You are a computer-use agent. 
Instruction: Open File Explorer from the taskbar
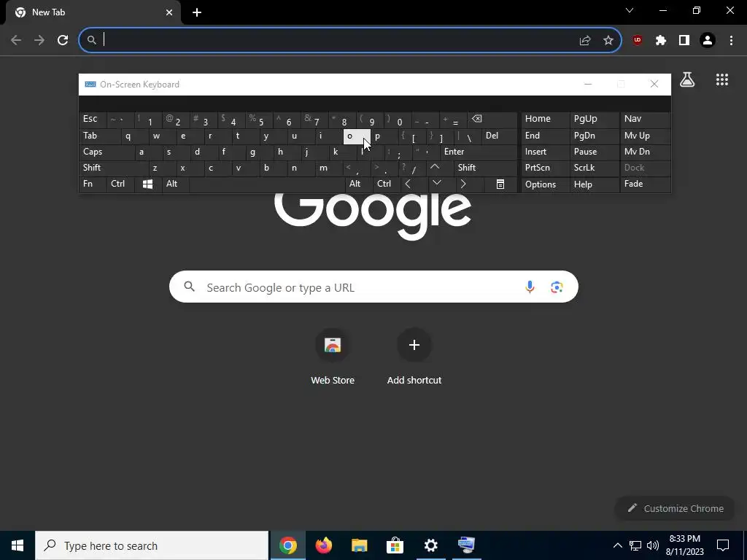click(x=359, y=545)
